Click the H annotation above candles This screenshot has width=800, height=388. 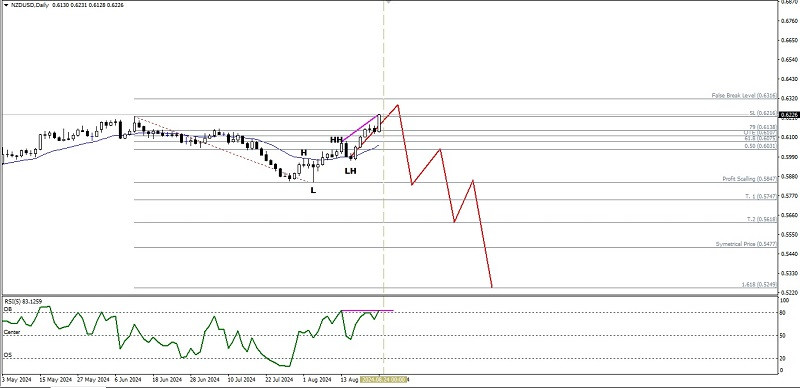(303, 153)
